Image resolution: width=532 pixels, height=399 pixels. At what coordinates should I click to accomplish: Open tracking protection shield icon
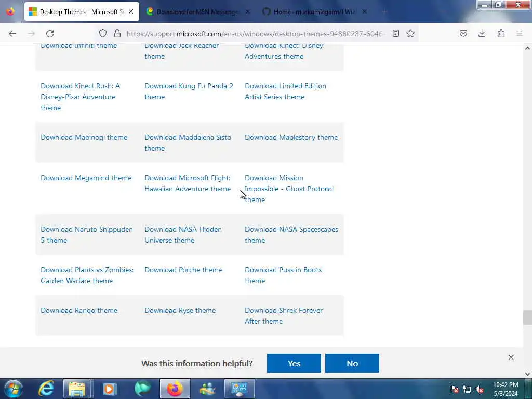(x=103, y=33)
